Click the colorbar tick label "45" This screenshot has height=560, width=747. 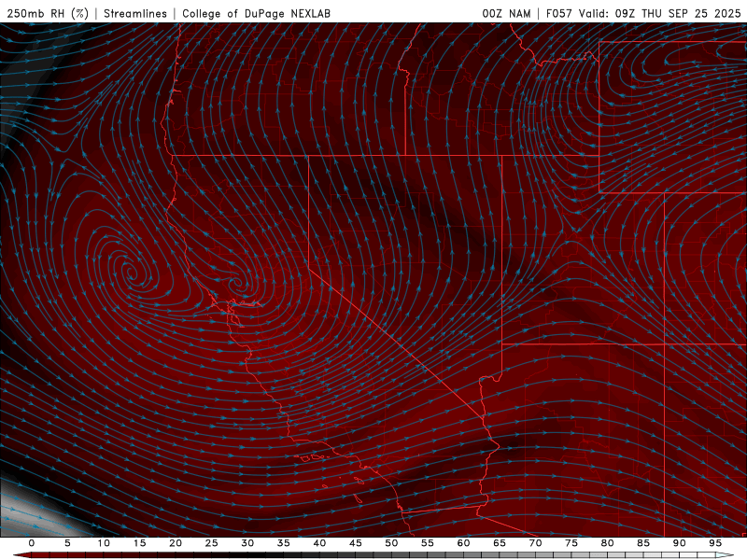[356, 543]
